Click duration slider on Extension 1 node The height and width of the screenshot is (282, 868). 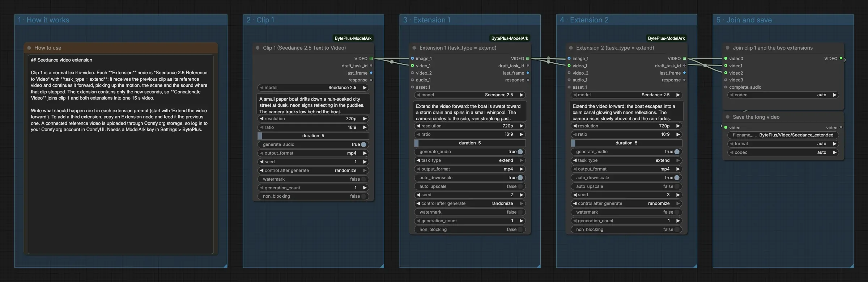(x=470, y=143)
